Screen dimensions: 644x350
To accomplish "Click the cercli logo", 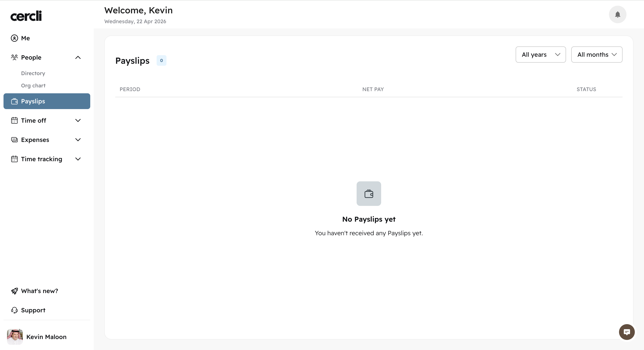I will point(26,16).
